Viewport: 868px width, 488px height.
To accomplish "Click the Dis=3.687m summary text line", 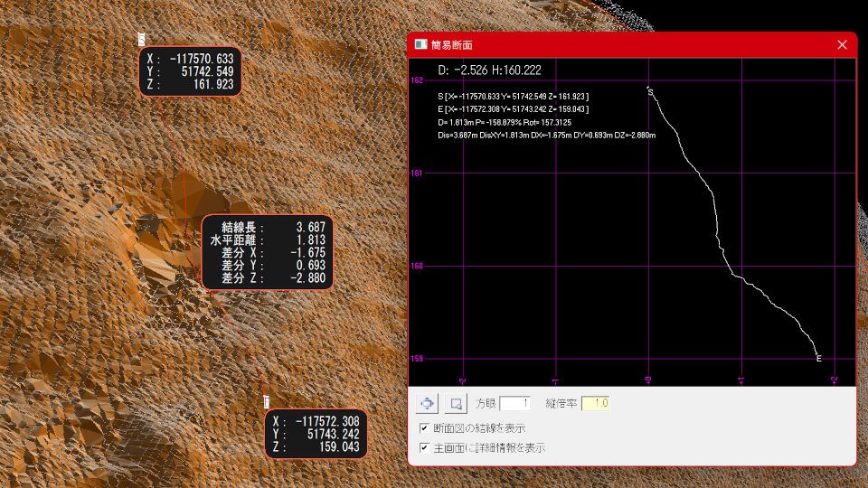I will (x=545, y=135).
